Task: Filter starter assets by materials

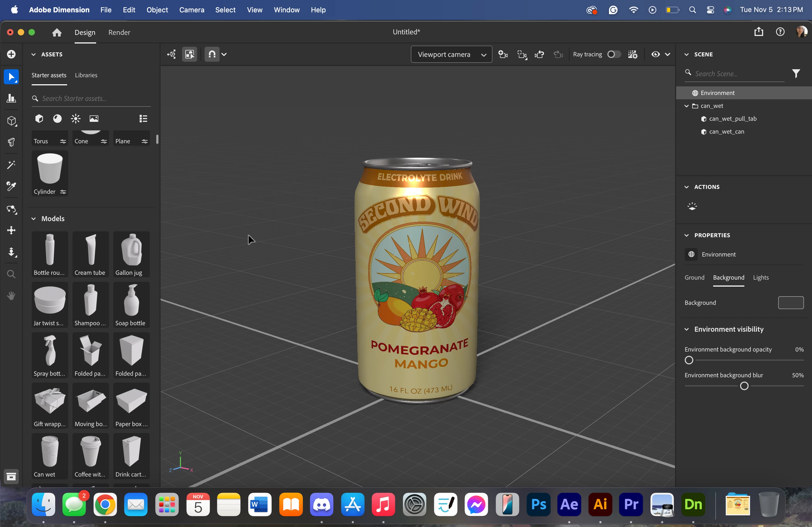Action: (57, 119)
